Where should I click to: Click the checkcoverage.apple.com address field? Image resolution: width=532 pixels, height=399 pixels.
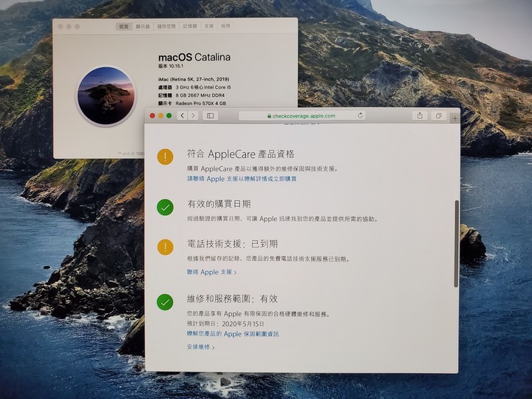[302, 116]
